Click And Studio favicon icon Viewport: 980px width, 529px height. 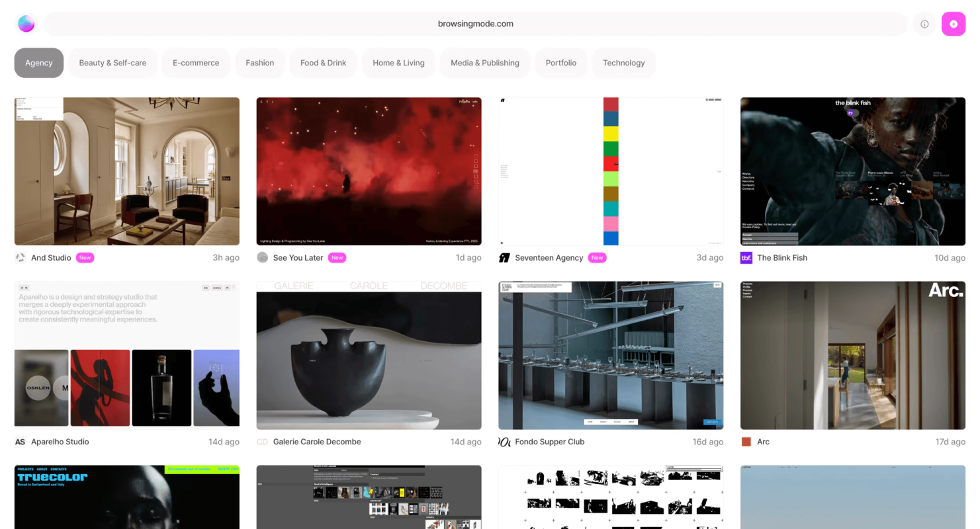[x=21, y=258]
